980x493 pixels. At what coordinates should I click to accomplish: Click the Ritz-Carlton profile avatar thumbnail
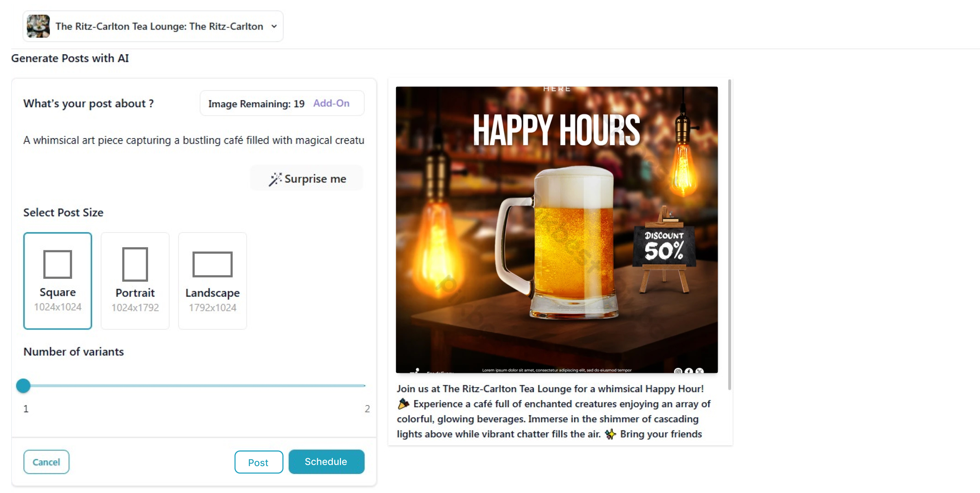click(38, 26)
